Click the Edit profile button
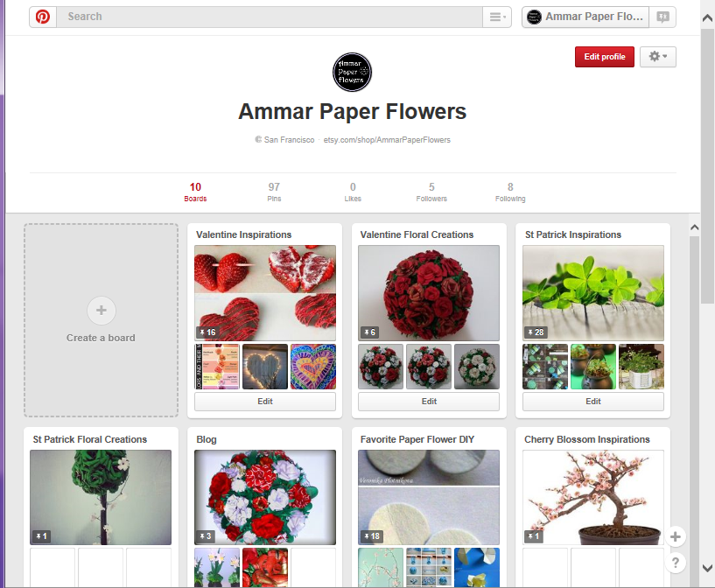Viewport: 715px width, 588px height. pyautogui.click(x=604, y=57)
